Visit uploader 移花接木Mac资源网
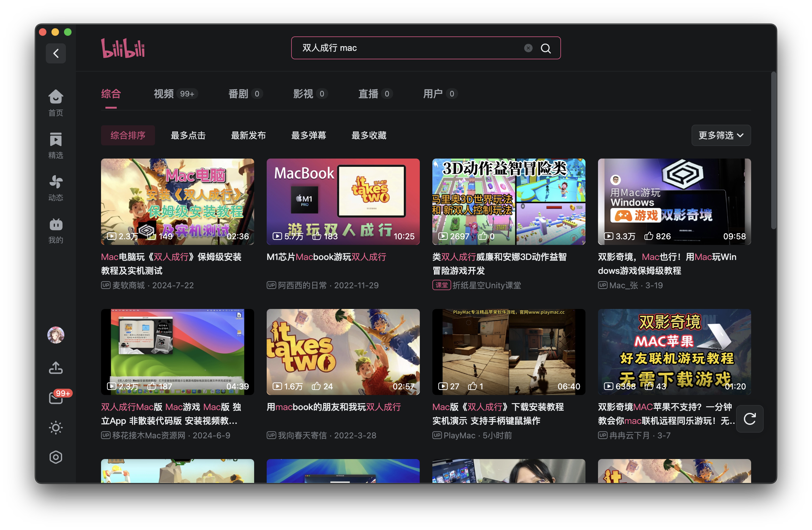The height and width of the screenshot is (530, 812). [x=149, y=435]
